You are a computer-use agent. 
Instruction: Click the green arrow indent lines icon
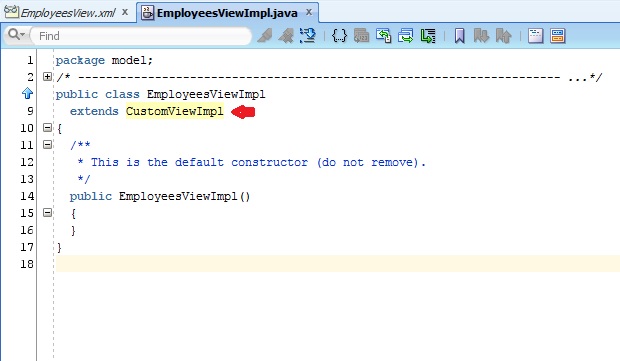point(427,36)
